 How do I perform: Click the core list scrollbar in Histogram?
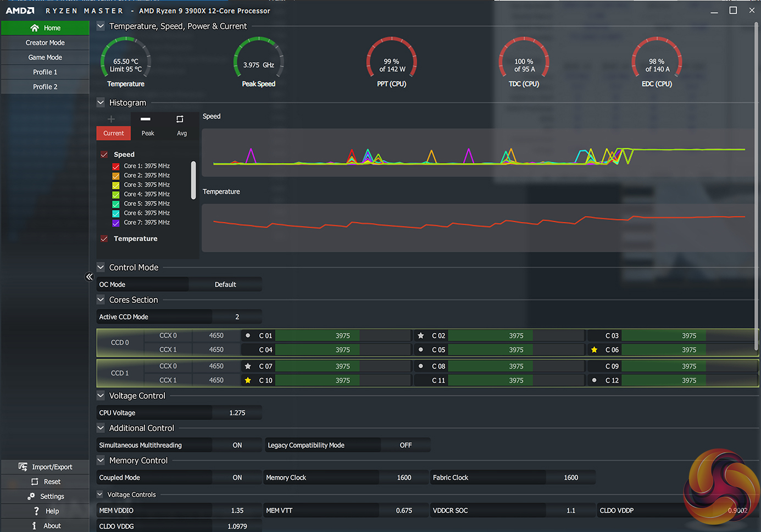click(193, 180)
